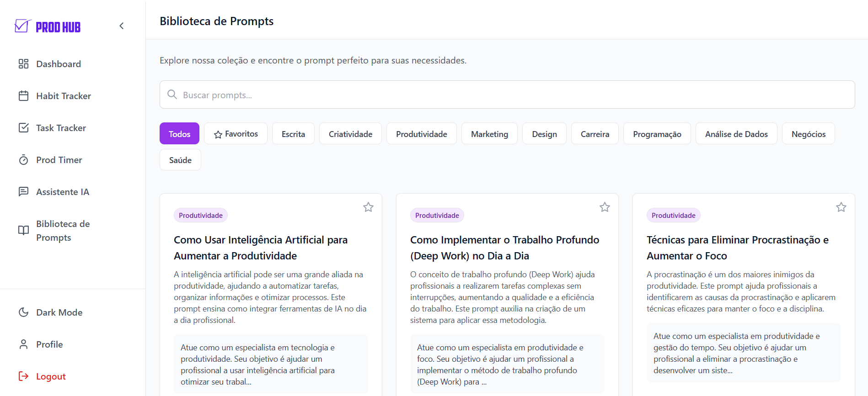This screenshot has width=868, height=396.
Task: Select the Todos filter
Action: click(x=179, y=133)
